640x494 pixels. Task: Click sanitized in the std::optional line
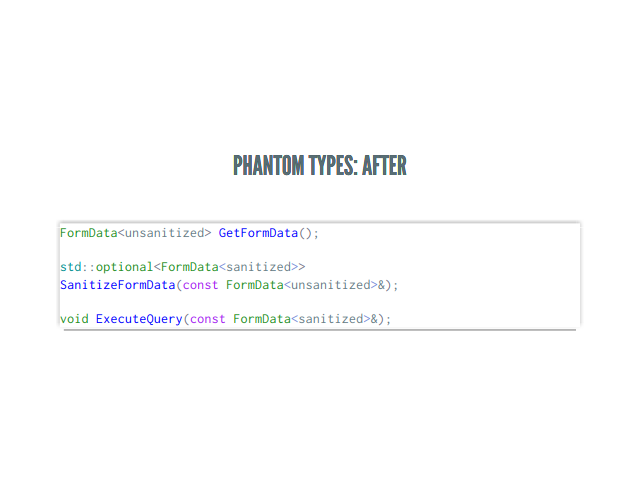pyautogui.click(x=258, y=267)
